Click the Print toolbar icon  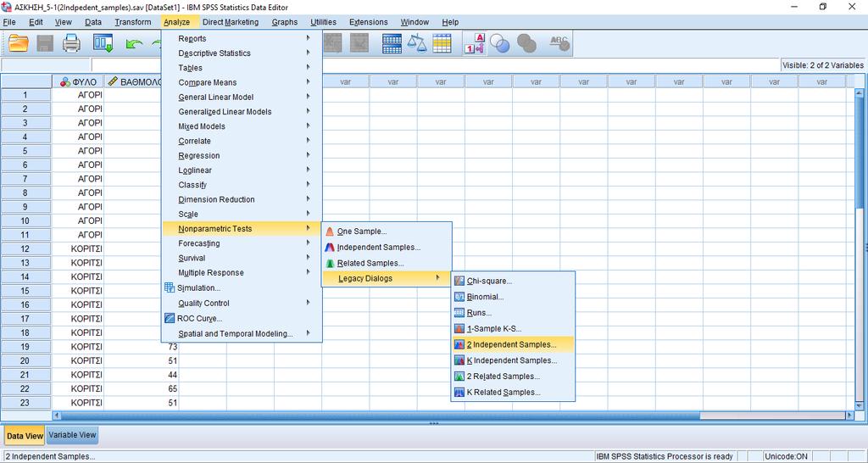[x=71, y=43]
